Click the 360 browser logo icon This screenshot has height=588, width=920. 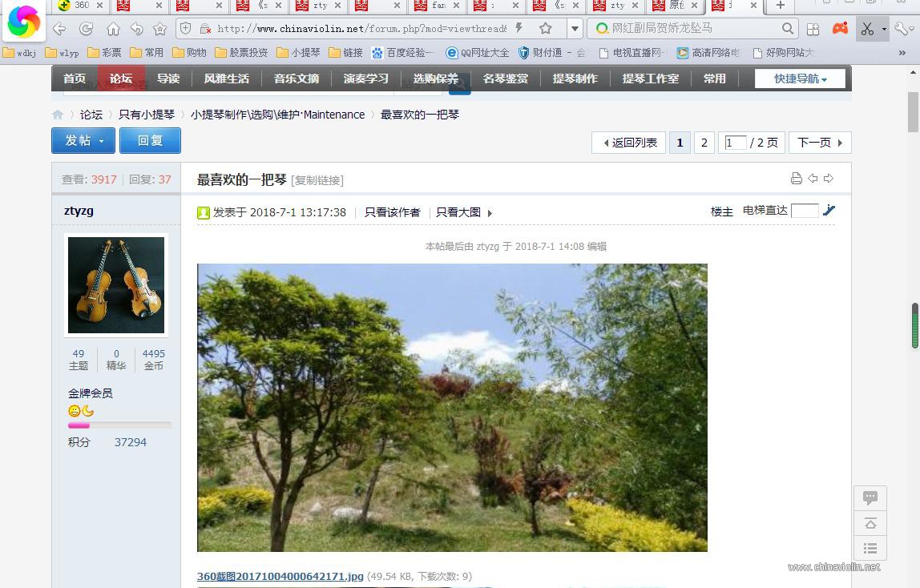tap(23, 22)
